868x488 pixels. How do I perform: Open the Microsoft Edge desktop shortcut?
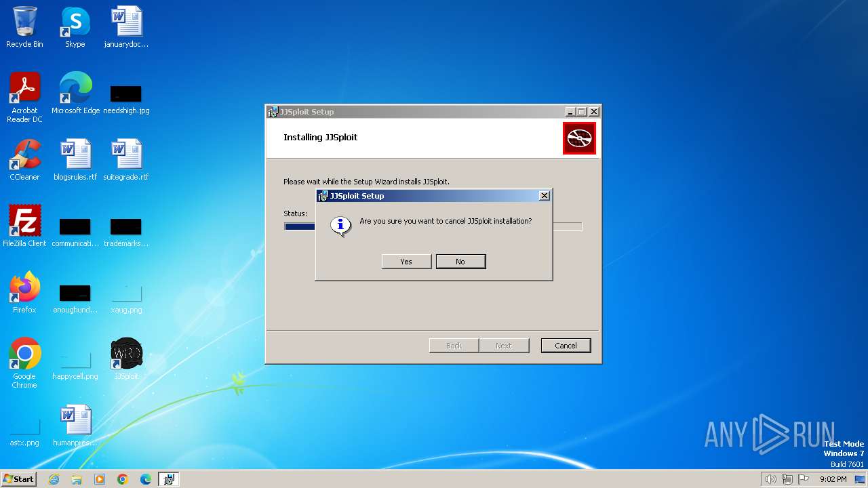pyautogui.click(x=75, y=94)
